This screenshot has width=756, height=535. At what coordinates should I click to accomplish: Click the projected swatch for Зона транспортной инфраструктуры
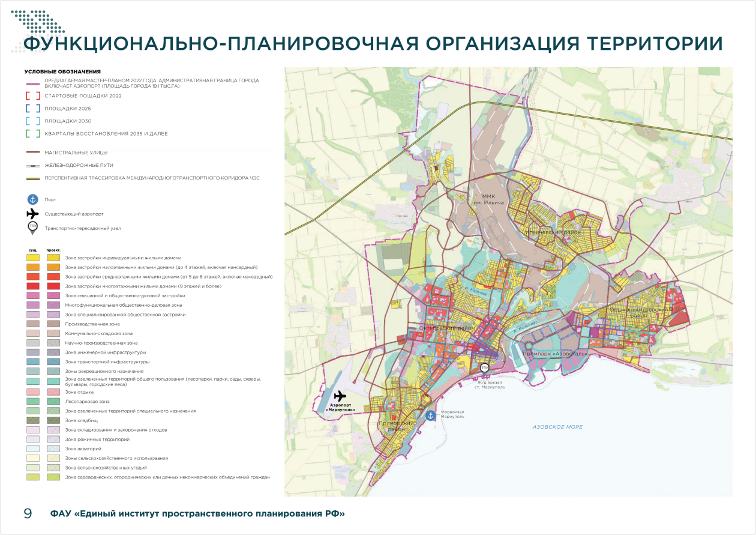[x=53, y=362]
